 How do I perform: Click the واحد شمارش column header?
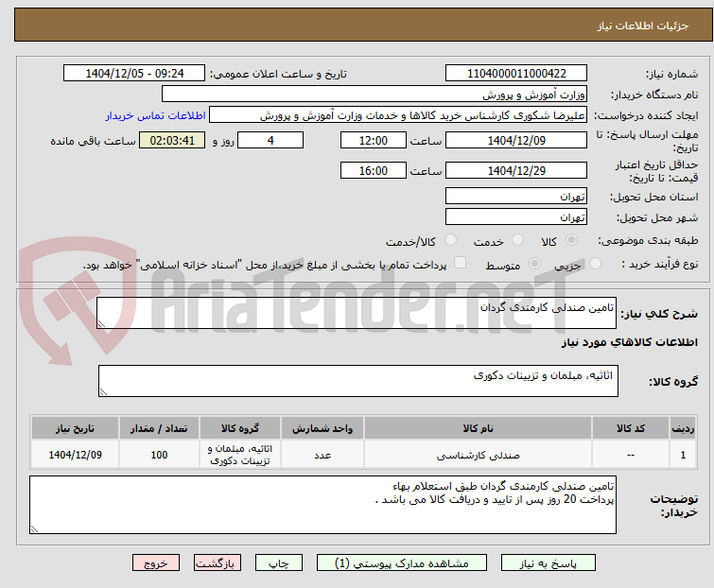coord(322,428)
